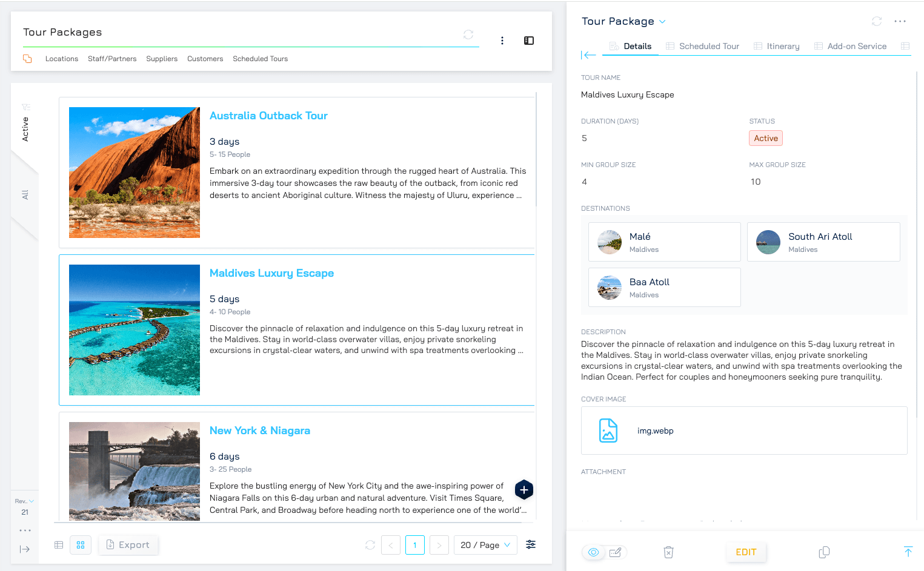Switch to table list view

point(59,545)
